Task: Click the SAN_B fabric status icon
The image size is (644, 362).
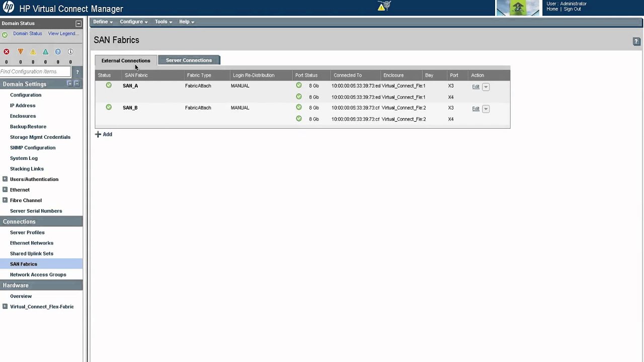Action: point(109,107)
